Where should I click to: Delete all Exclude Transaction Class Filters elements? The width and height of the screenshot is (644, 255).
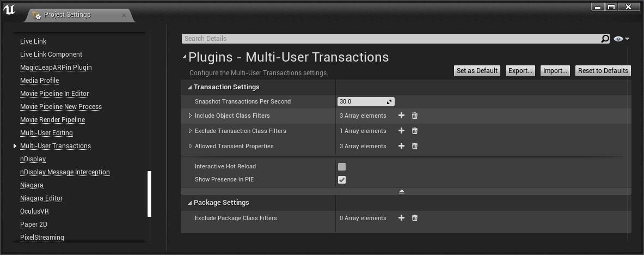415,131
